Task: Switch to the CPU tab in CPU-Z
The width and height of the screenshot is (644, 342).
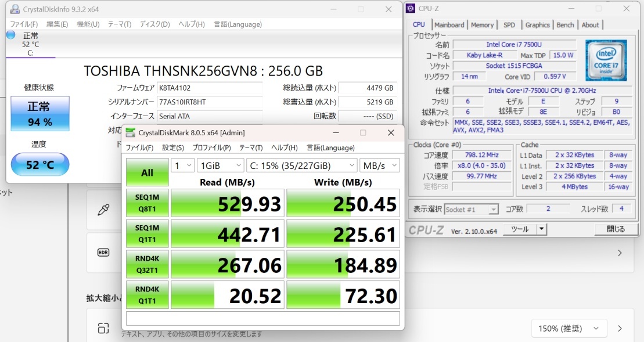Action: [x=419, y=24]
